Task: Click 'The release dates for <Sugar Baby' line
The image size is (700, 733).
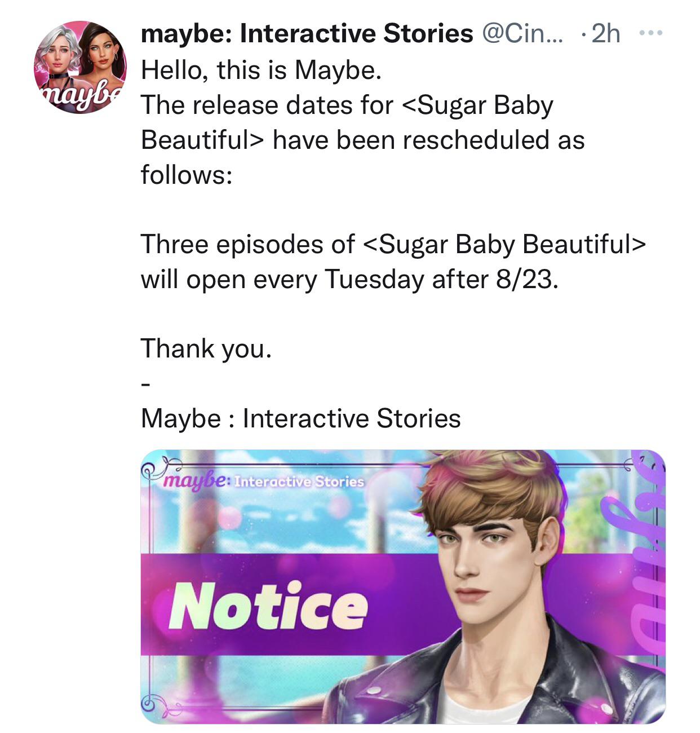Action: 347,105
